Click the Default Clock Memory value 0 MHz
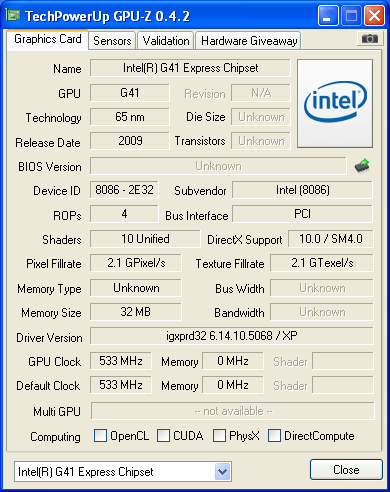Screen dimensions: 390x492 (233, 385)
